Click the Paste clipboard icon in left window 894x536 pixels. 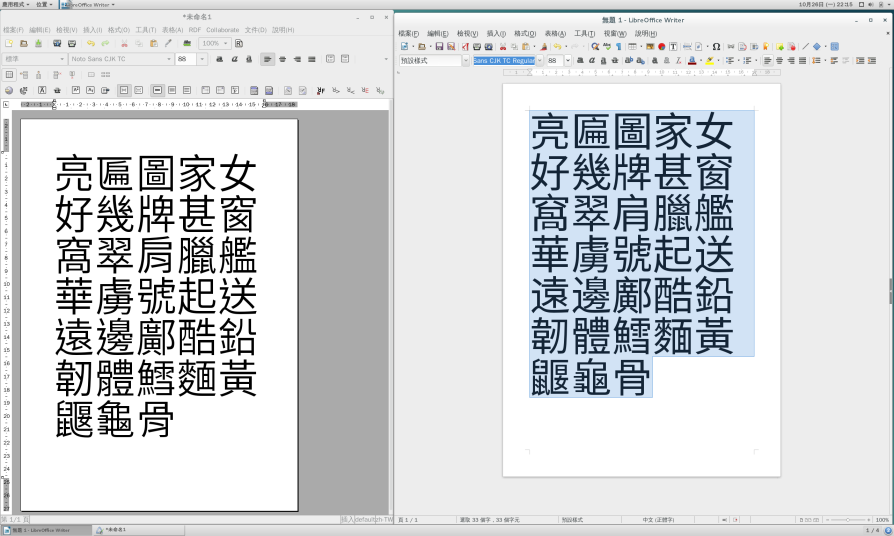(x=154, y=44)
